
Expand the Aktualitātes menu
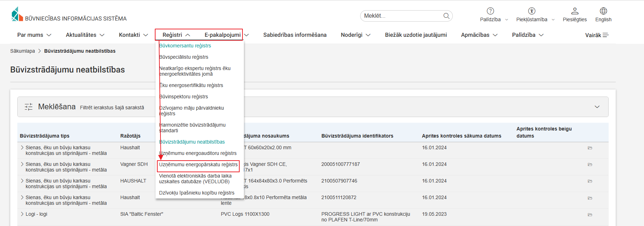(x=85, y=35)
